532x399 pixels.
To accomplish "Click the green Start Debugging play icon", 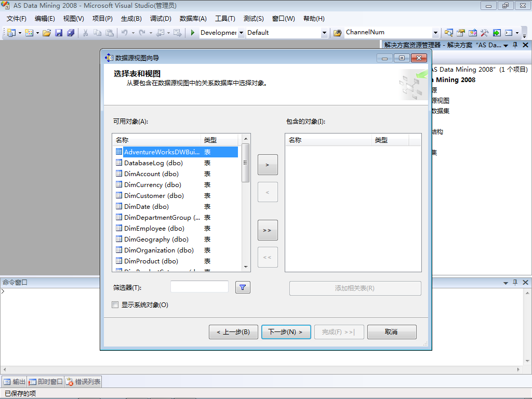I will (192, 33).
